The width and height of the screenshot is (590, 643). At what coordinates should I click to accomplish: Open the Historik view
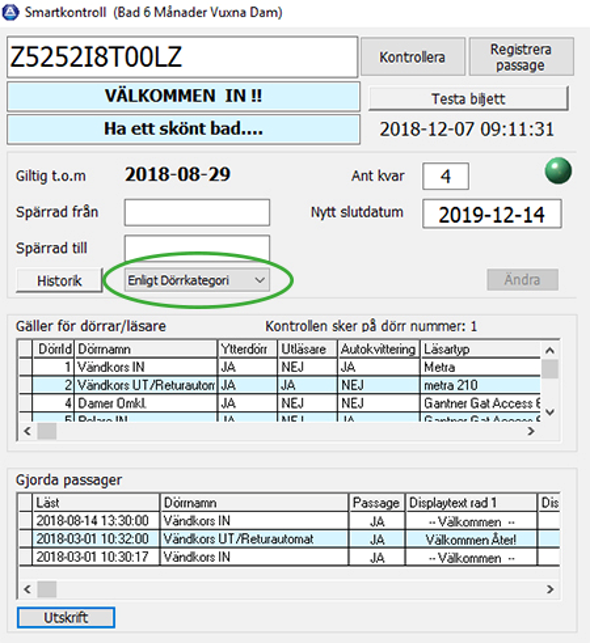tap(59, 280)
